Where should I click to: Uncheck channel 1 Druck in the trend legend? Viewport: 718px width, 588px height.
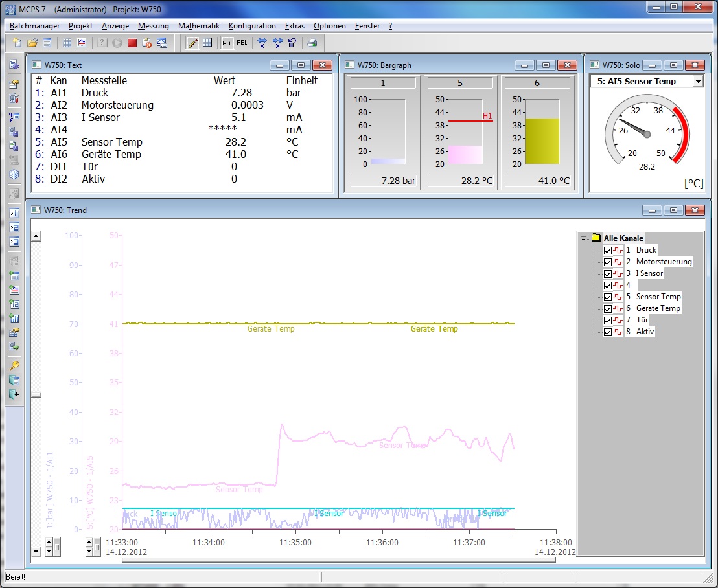click(x=607, y=250)
